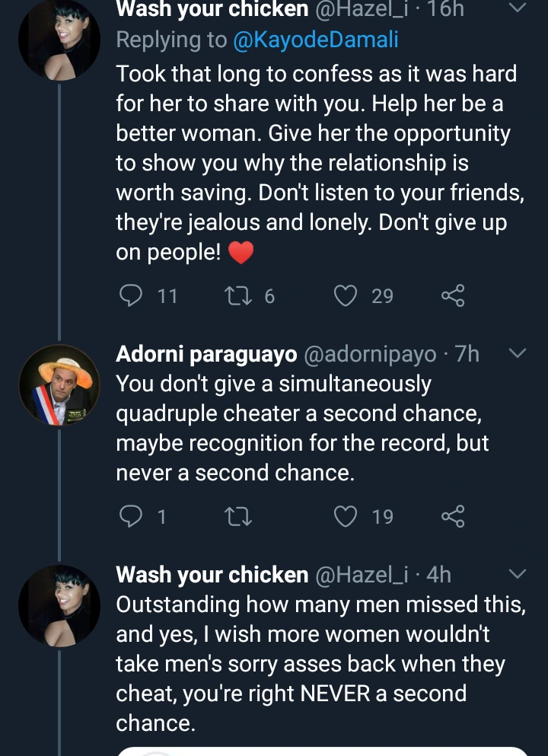The height and width of the screenshot is (756, 548).
Task: Open dropdown arrow on the 4h tweet
Action: pyautogui.click(x=517, y=574)
